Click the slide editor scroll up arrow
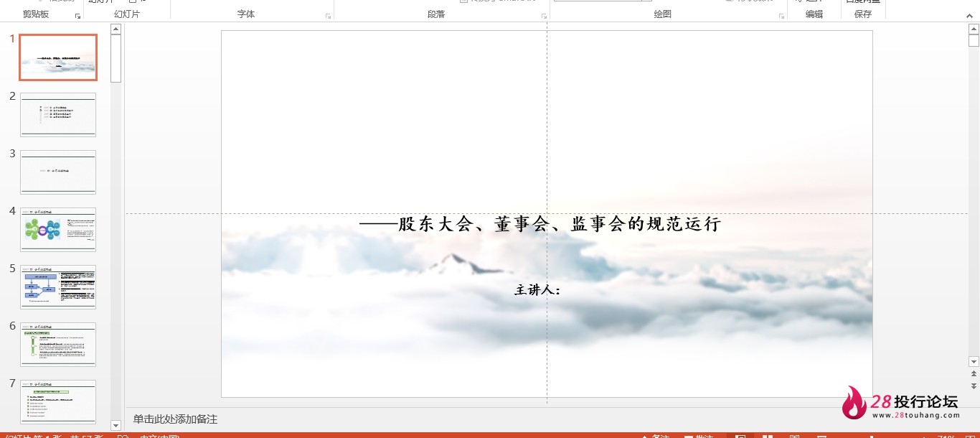 pos(974,29)
